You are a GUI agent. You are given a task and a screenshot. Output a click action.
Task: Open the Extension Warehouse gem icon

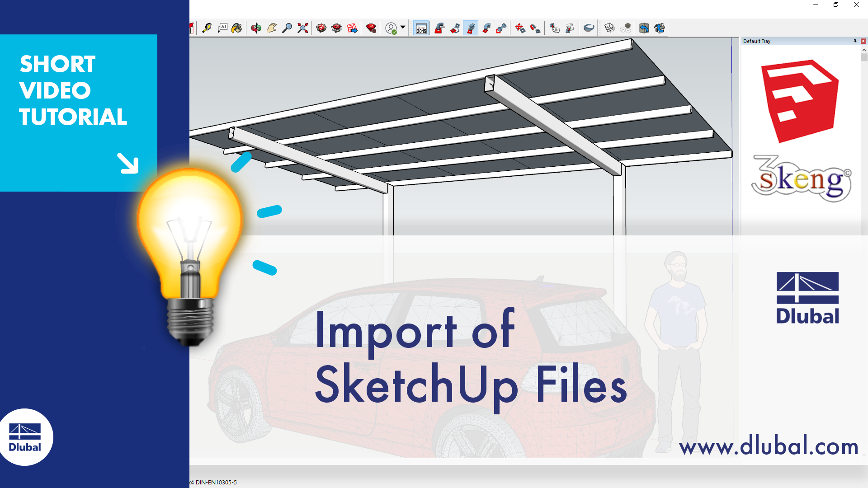point(336,28)
